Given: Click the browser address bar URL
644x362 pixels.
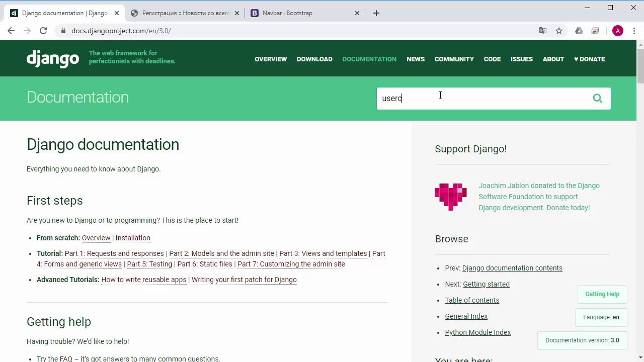Looking at the screenshot, I should (121, 31).
